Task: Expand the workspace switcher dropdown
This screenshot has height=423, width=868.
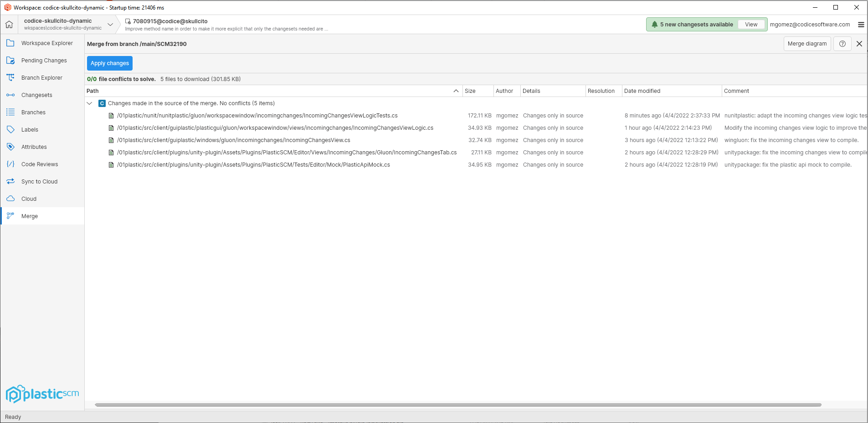Action: [x=110, y=24]
